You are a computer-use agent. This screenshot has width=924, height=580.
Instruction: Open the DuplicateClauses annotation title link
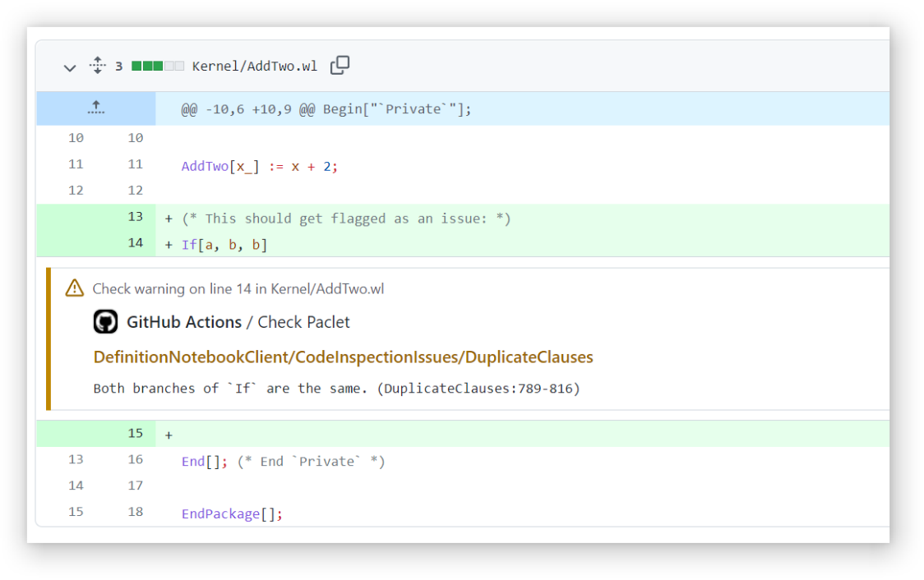(x=343, y=357)
